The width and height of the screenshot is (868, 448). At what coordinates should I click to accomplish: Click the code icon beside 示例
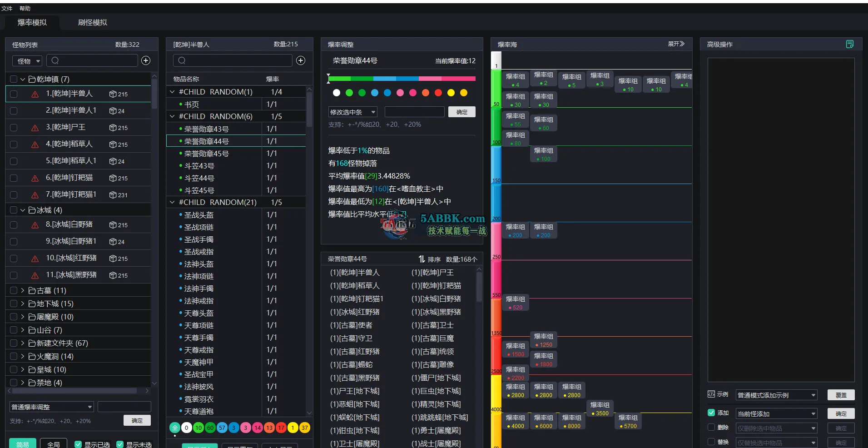[x=711, y=394]
